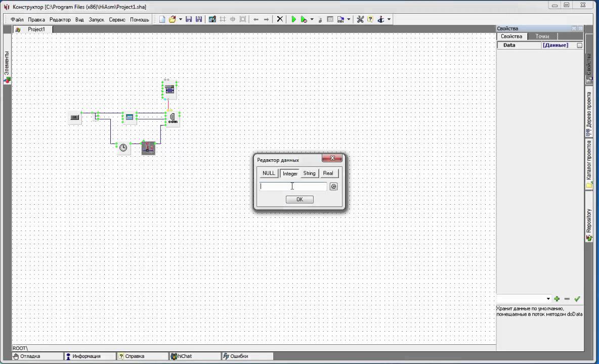Click the @ button beside the input field
This screenshot has height=364, width=599.
[x=333, y=187]
